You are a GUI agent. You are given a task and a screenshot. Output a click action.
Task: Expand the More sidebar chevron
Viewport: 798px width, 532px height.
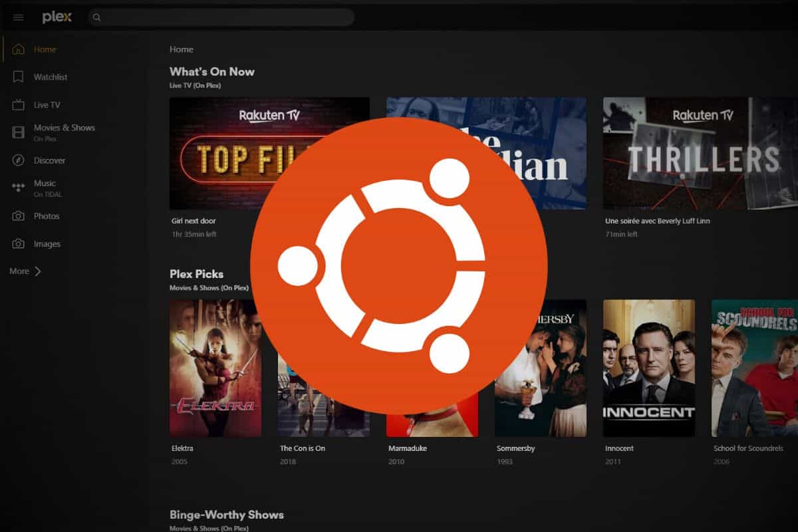click(38, 271)
